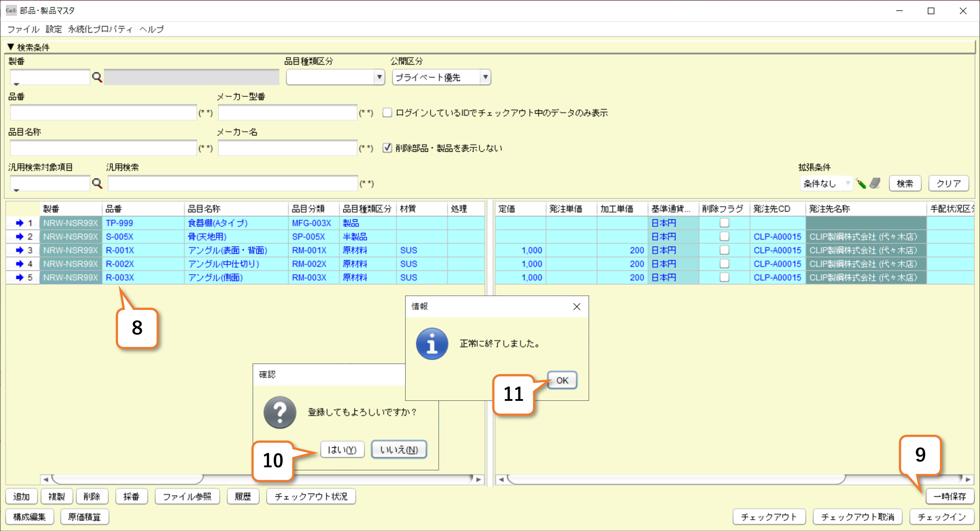Click the メーカー名 input field
980x531 pixels.
point(288,148)
